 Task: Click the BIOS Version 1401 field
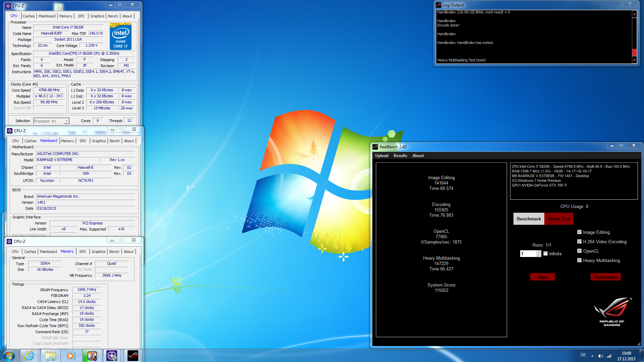click(85, 202)
